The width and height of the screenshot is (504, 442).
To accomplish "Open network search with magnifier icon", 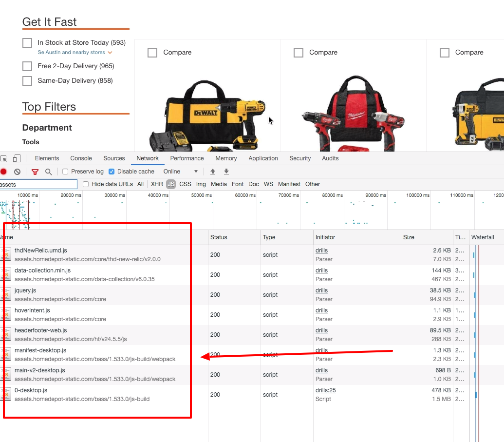I will point(48,172).
